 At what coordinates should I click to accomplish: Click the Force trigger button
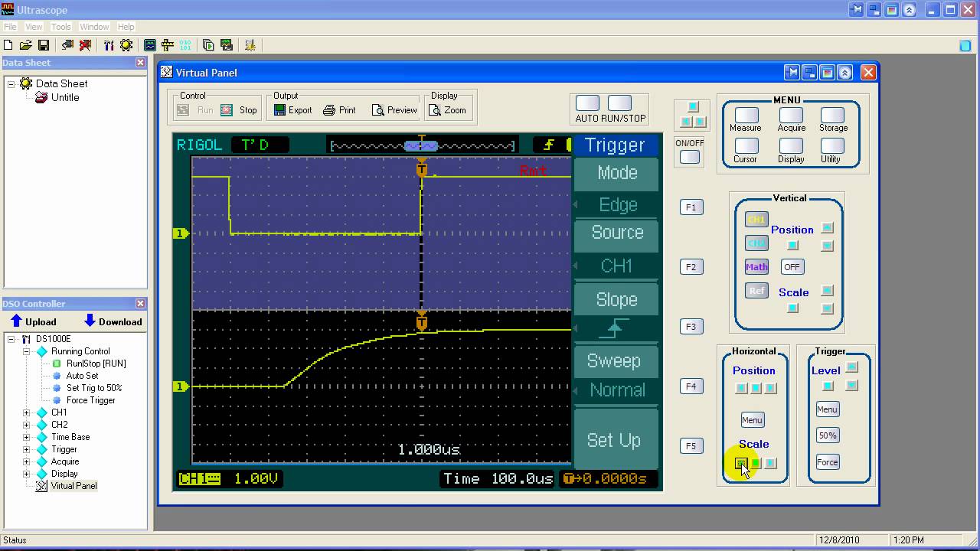pyautogui.click(x=828, y=462)
